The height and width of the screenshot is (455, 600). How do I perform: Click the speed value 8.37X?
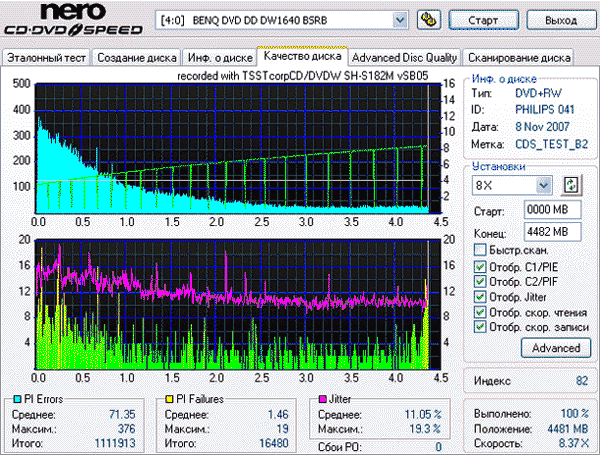[574, 443]
